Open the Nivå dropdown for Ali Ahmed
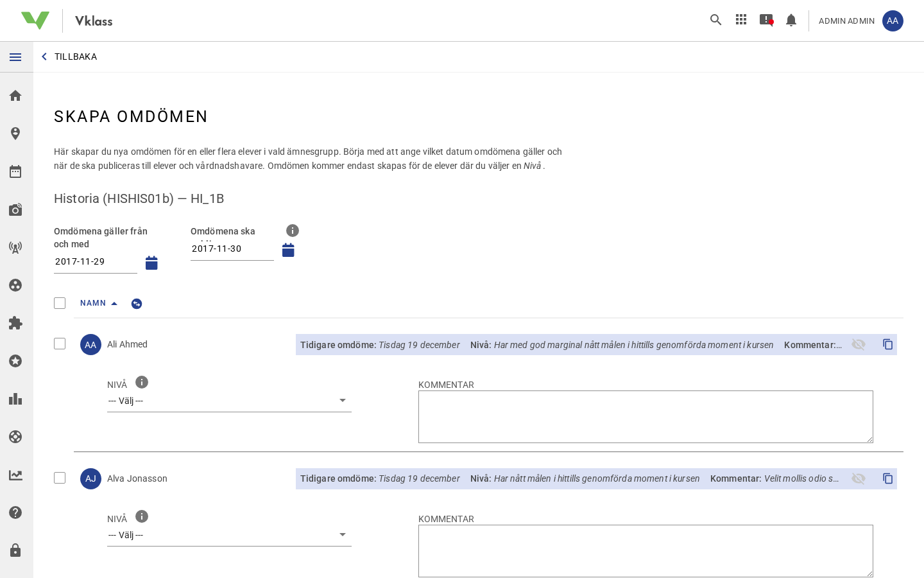 click(x=229, y=401)
